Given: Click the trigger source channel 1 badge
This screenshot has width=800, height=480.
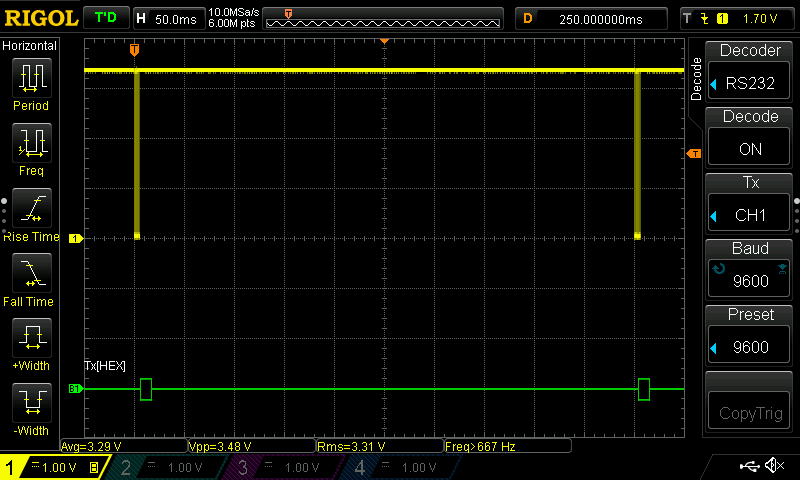Looking at the screenshot, I should pos(722,19).
